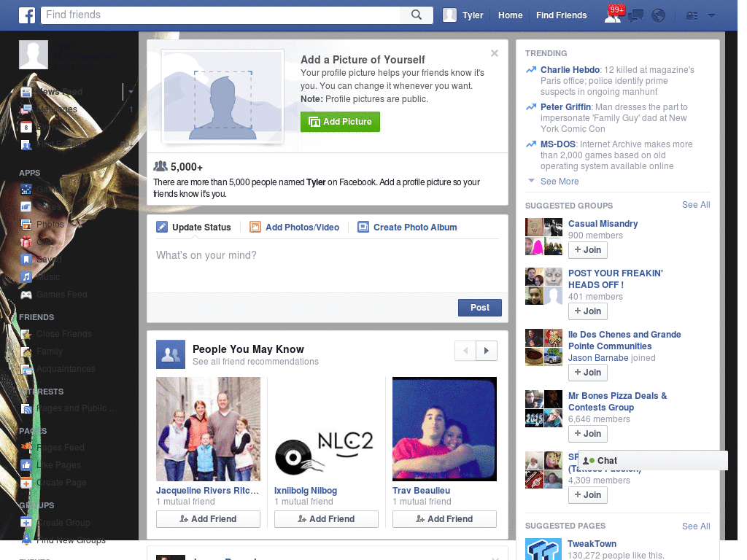Open Casual Misandry group link

[x=603, y=224]
